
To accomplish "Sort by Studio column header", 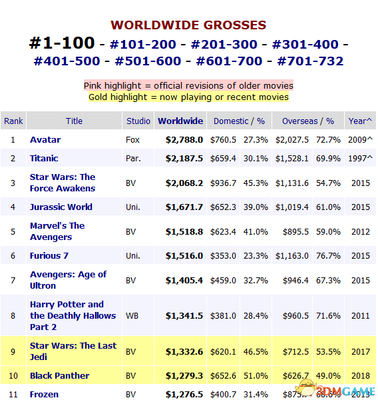I will click(138, 121).
